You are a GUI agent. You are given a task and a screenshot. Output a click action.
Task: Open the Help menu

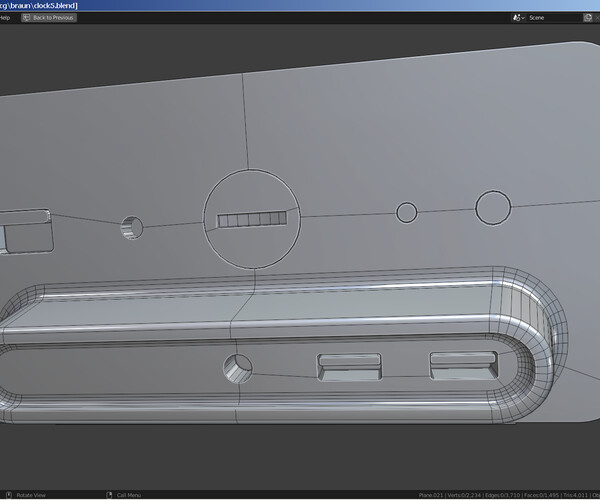(x=5, y=18)
